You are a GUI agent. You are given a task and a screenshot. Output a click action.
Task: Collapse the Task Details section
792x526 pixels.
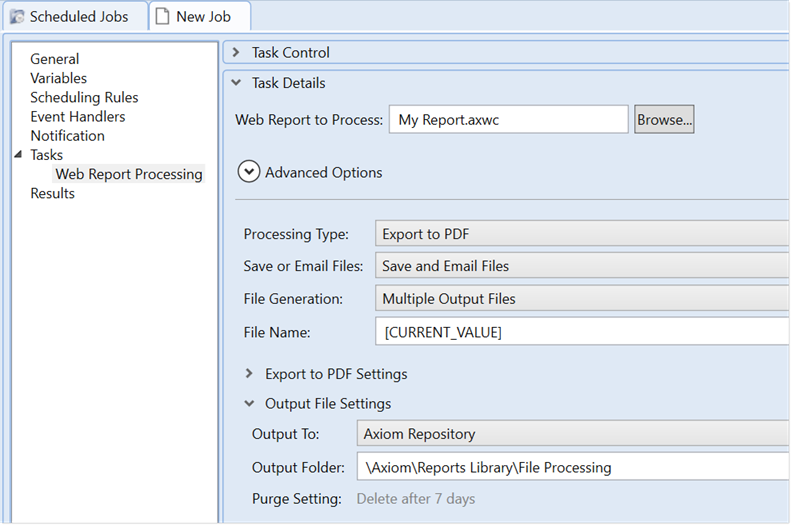(236, 84)
